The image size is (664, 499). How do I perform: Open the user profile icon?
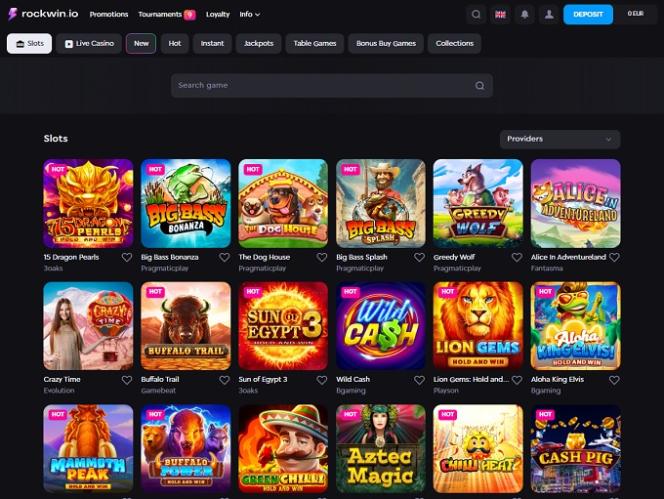549,14
